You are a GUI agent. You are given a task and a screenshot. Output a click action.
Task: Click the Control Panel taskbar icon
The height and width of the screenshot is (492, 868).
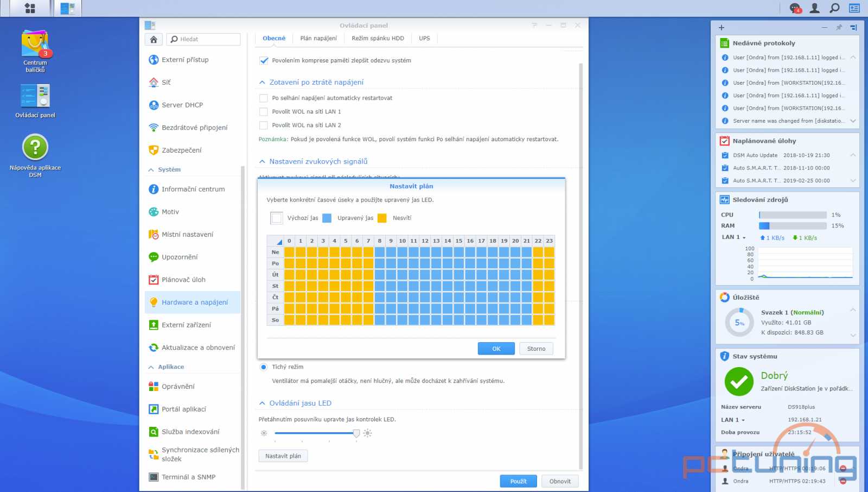[67, 8]
